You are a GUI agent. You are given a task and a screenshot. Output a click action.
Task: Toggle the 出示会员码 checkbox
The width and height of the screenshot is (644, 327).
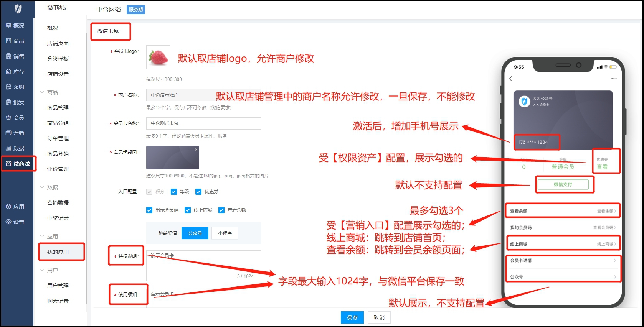[x=149, y=210]
